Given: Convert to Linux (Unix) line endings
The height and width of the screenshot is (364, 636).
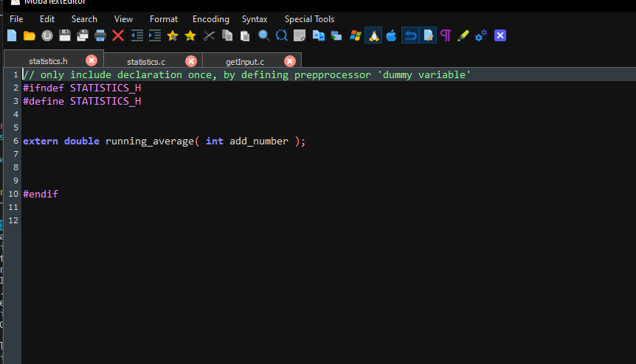Looking at the screenshot, I should [x=373, y=35].
